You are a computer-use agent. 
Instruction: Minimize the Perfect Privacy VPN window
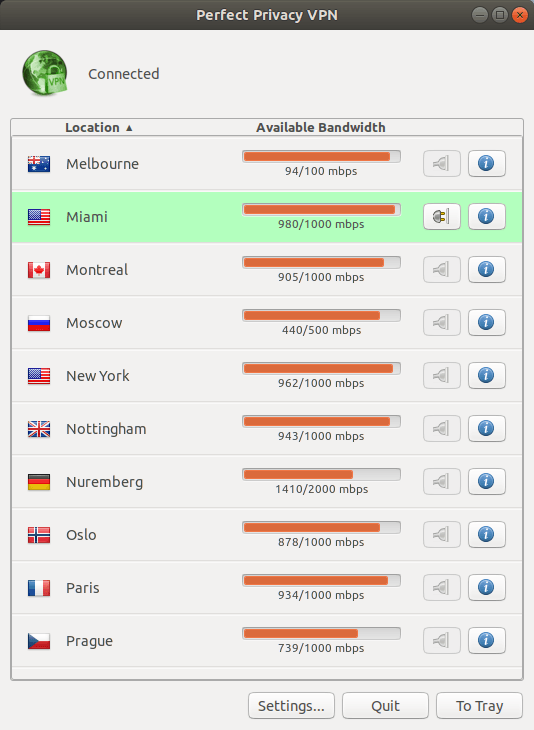click(x=480, y=15)
